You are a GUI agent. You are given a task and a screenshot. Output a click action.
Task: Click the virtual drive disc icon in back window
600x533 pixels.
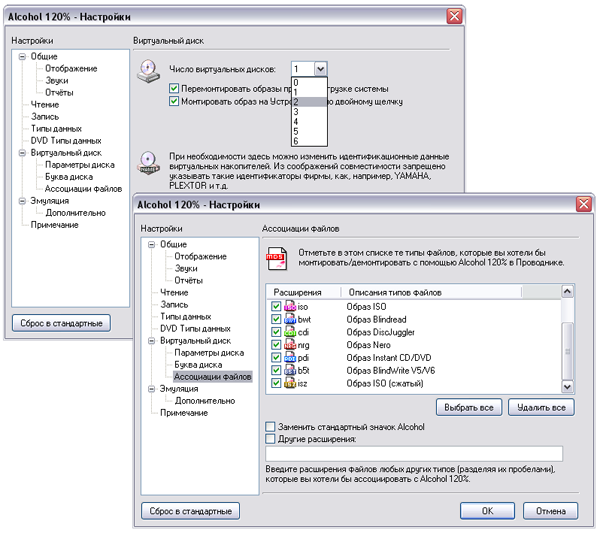148,72
